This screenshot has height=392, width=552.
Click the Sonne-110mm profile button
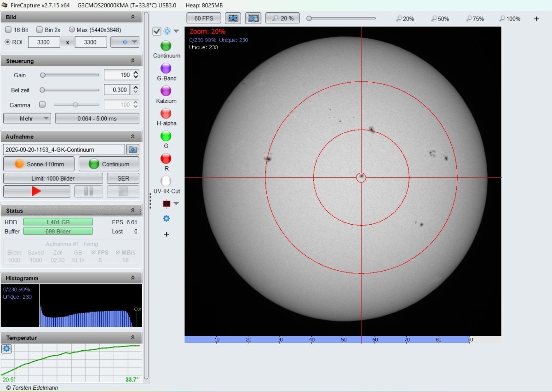coord(39,164)
